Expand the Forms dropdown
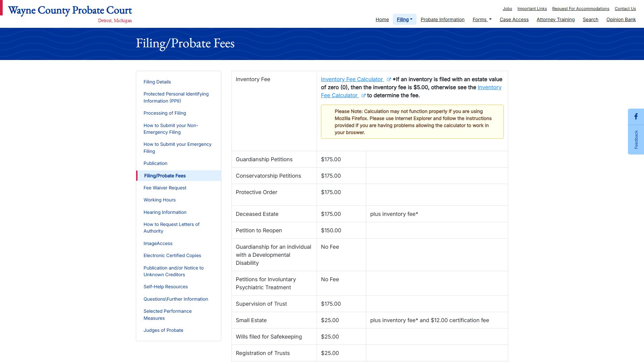This screenshot has height=362, width=644. coord(482,19)
